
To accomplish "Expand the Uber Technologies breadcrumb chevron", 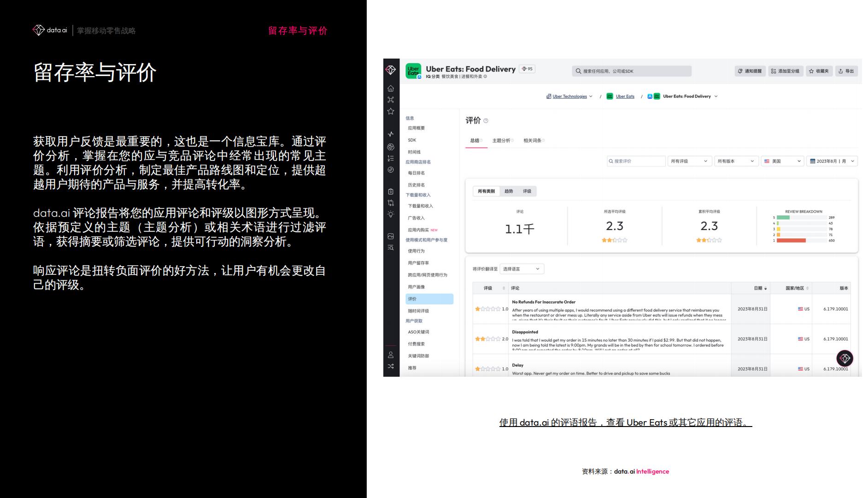I will [x=591, y=96].
